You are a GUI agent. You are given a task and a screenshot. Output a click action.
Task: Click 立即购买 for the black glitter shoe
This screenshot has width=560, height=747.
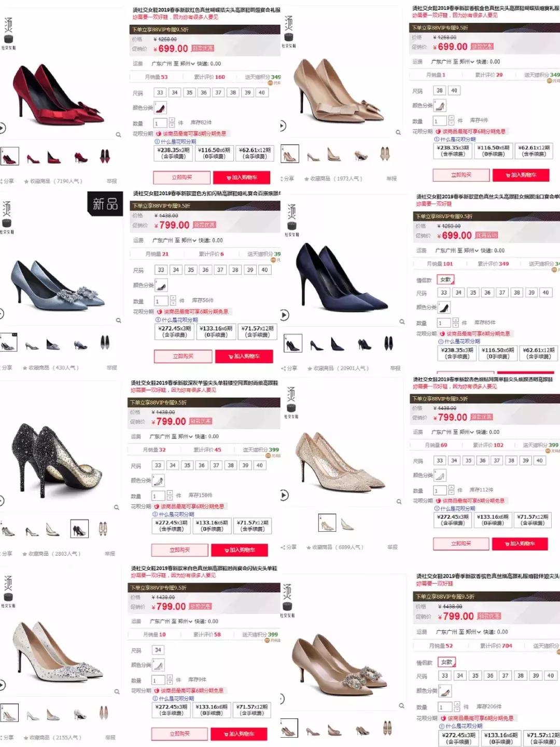point(180,550)
